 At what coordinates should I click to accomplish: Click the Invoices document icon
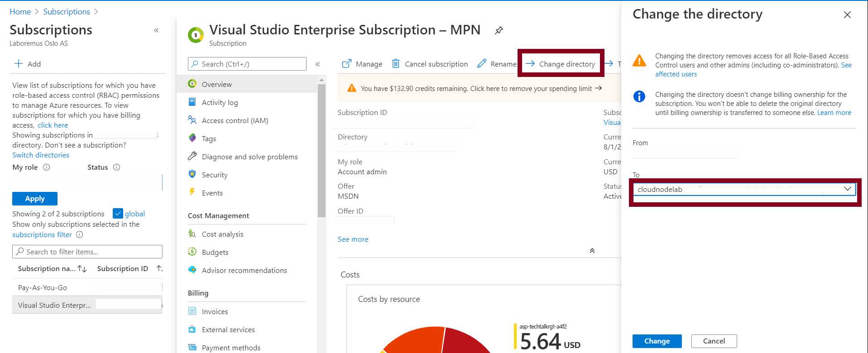[192, 311]
